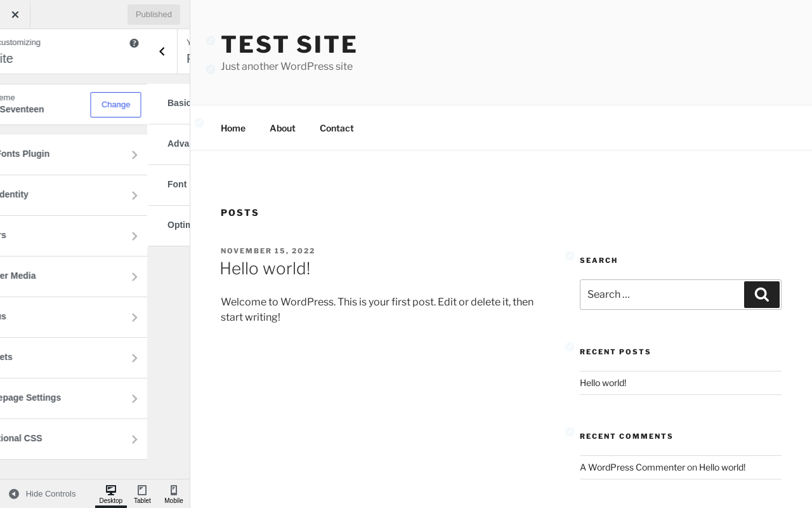812x508 pixels.
Task: Click the A WordPress Commenter link
Action: click(632, 467)
